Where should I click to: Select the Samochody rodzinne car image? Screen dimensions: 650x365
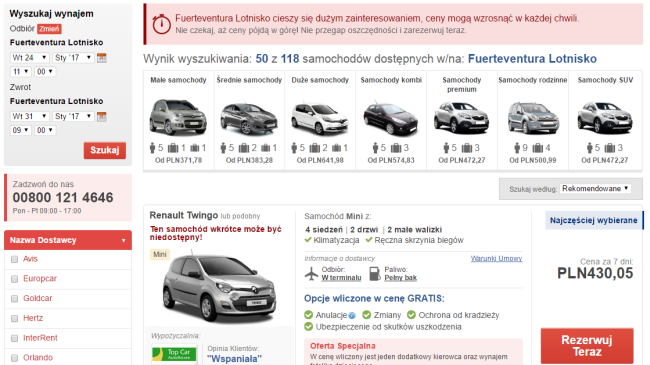click(533, 118)
